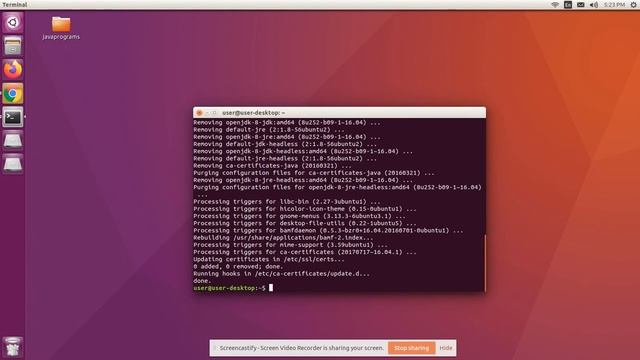Minimize the terminal window
This screenshot has width=640, height=360.
207,113
